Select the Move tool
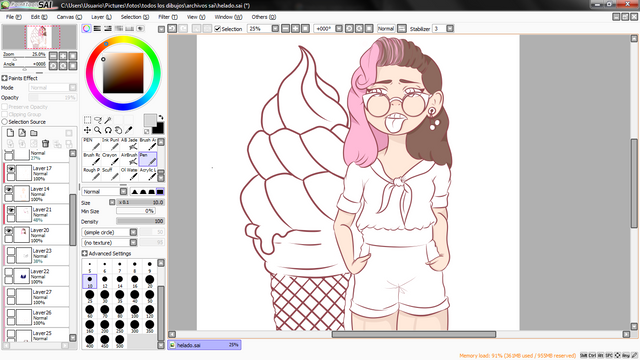 87,130
